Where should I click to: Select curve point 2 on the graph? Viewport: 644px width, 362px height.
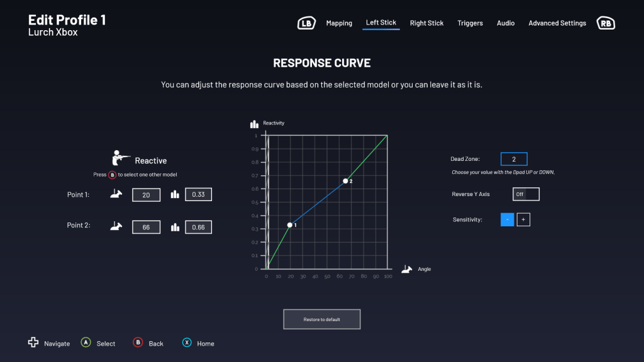click(x=345, y=181)
